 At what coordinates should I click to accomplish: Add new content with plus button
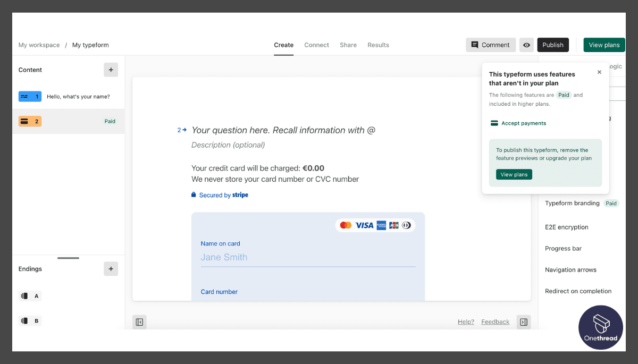tap(111, 70)
